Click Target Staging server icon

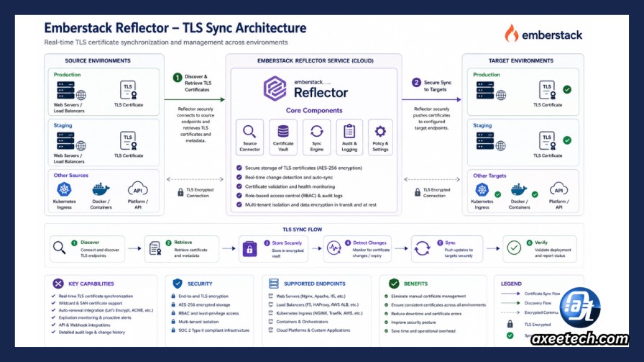pyautogui.click(x=491, y=142)
